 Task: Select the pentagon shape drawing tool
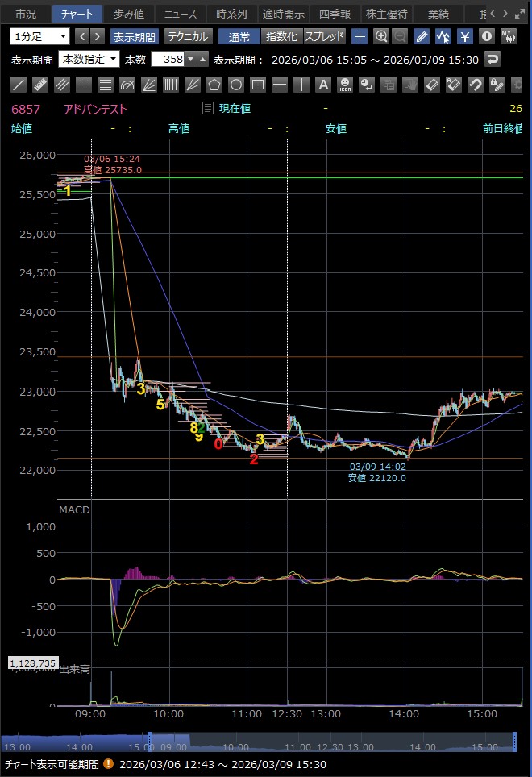pos(214,85)
